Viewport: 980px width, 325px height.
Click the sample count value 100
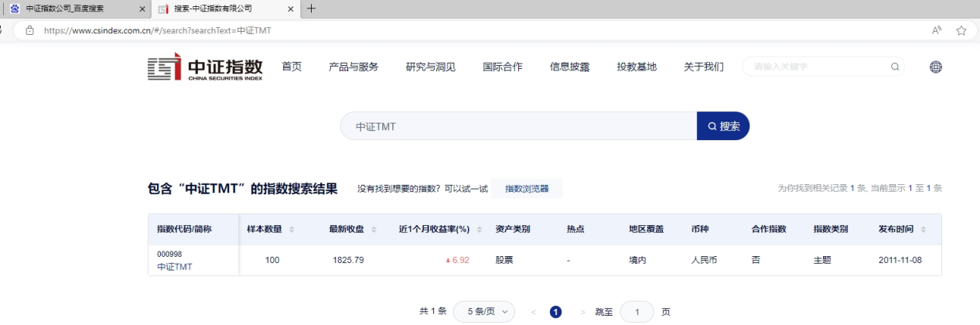tap(272, 260)
